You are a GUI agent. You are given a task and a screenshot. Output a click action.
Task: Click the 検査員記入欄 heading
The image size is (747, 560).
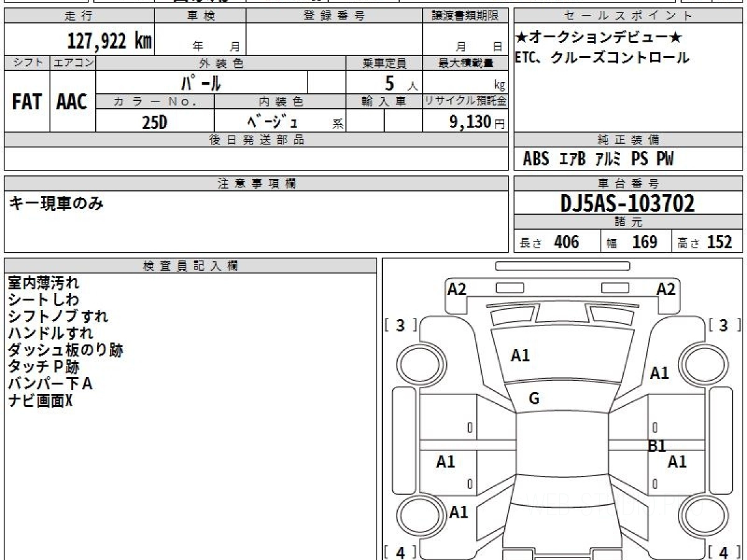click(190, 266)
